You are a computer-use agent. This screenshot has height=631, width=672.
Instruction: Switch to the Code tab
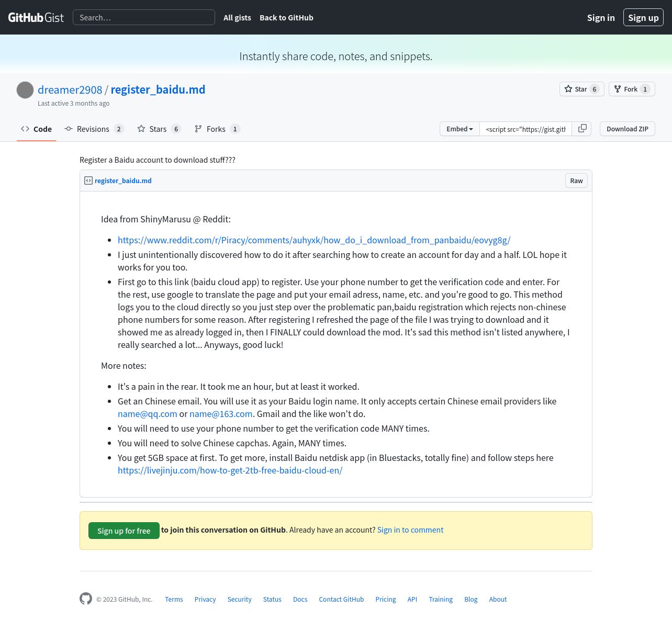[36, 129]
